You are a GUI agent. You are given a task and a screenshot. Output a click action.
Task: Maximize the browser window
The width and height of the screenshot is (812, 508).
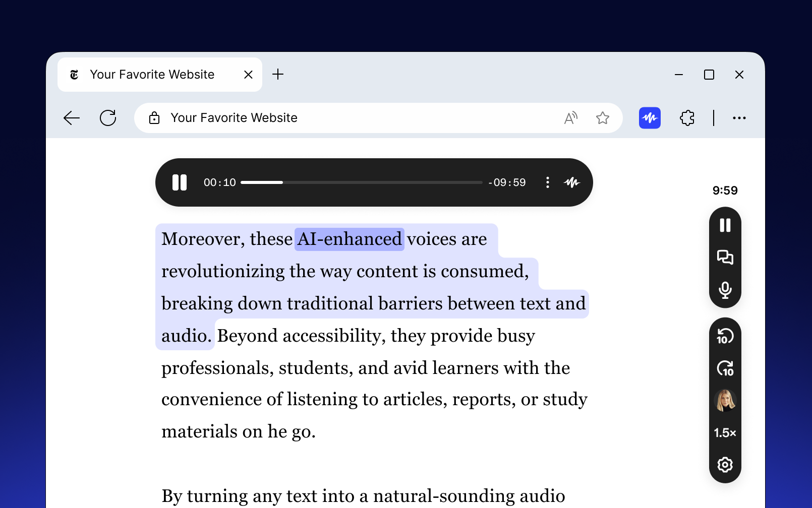click(709, 75)
